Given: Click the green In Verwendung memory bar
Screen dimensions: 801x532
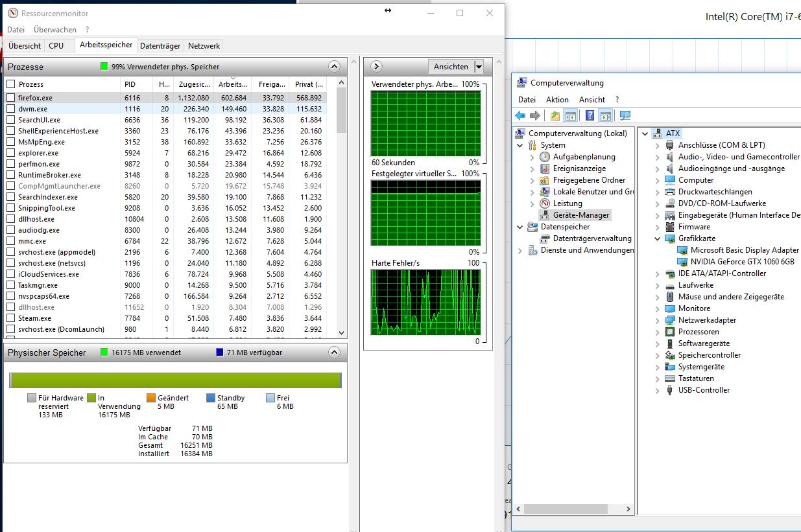Looking at the screenshot, I should [177, 380].
